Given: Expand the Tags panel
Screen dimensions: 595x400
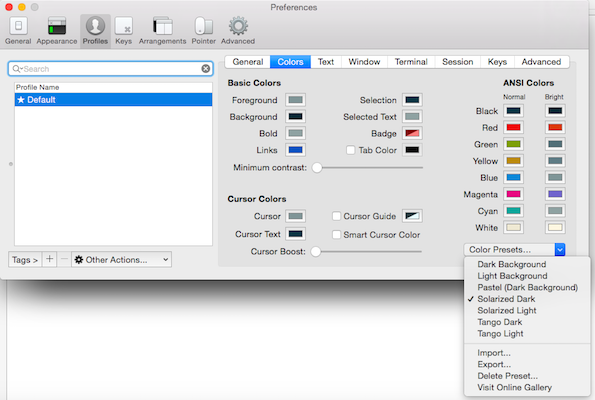Looking at the screenshot, I should [25, 260].
